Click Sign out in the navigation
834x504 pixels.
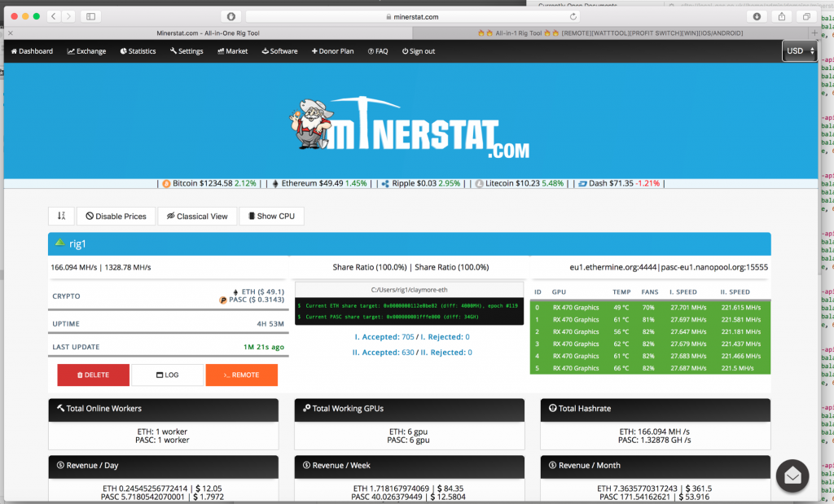(419, 51)
